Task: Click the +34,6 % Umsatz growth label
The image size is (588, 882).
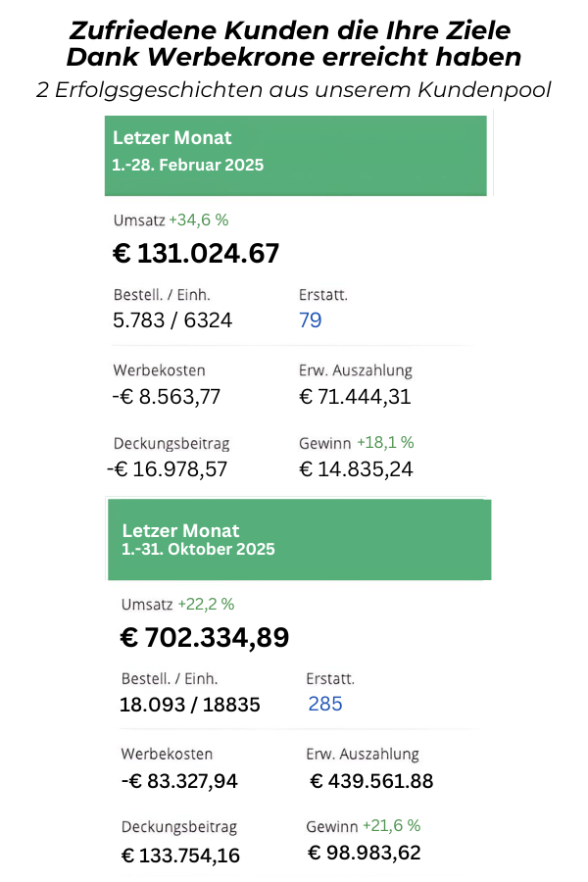Action: 198,220
